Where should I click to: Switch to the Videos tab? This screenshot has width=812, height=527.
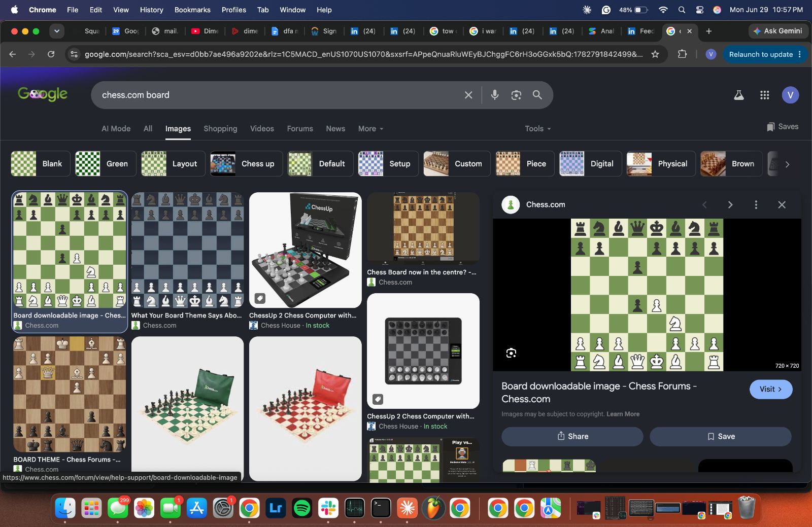(262, 129)
